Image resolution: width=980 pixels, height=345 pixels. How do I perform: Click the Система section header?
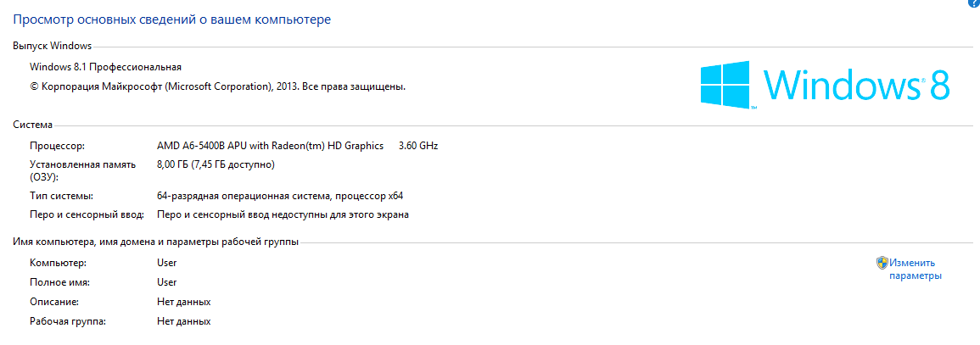pyautogui.click(x=32, y=125)
